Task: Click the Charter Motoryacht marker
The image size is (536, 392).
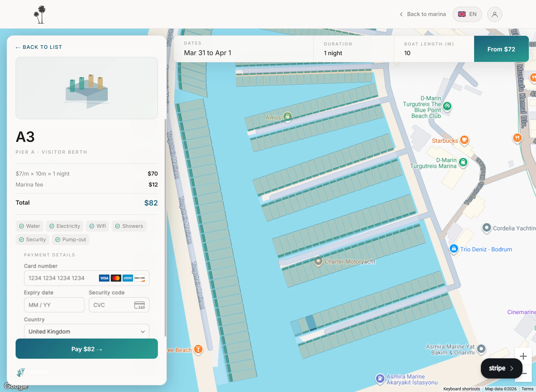Action: (318, 261)
